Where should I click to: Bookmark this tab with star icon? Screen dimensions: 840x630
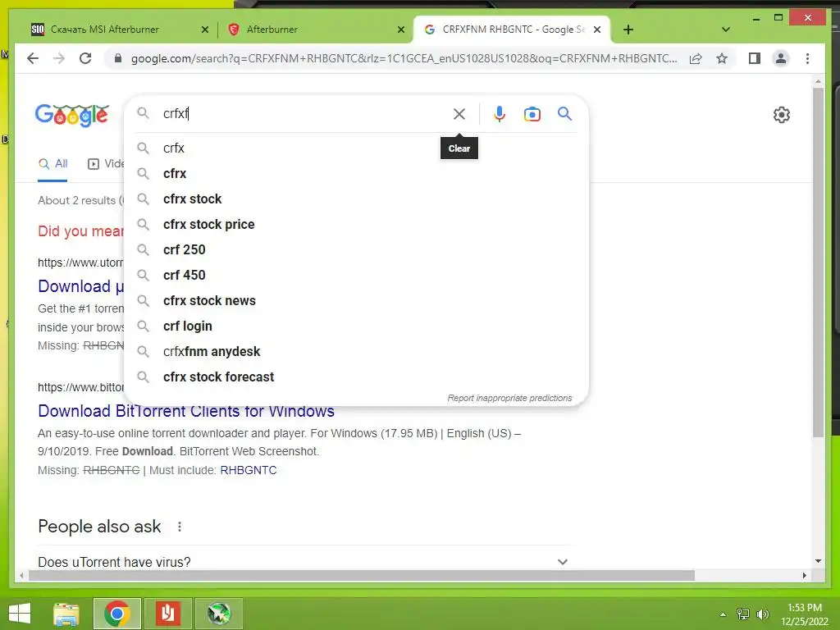point(722,58)
